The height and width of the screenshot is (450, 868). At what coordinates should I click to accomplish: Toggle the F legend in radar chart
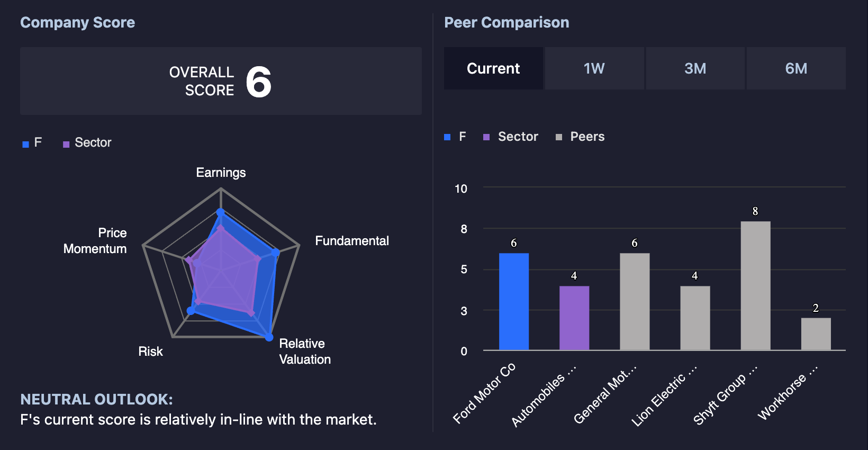pyautogui.click(x=32, y=143)
